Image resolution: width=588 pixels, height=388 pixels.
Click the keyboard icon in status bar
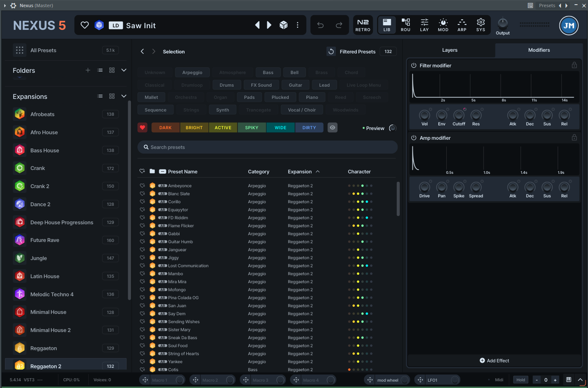tap(569, 380)
